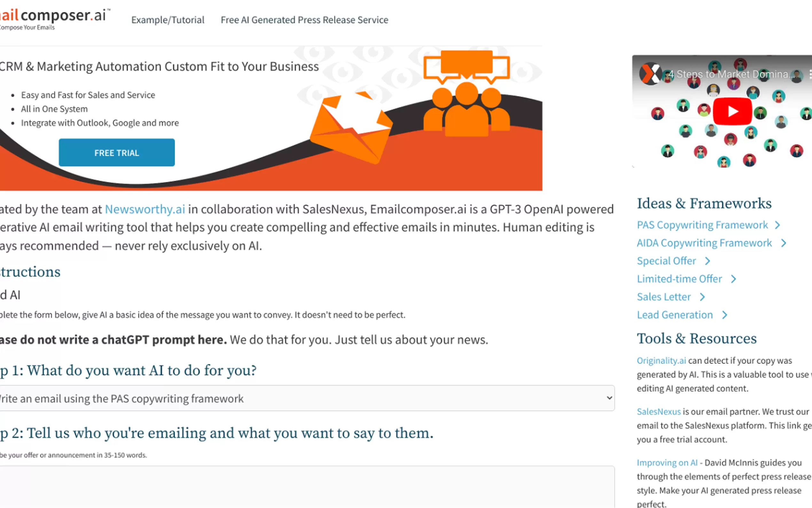Click chevron next to AIDA Copywriting Framework

[x=784, y=243]
